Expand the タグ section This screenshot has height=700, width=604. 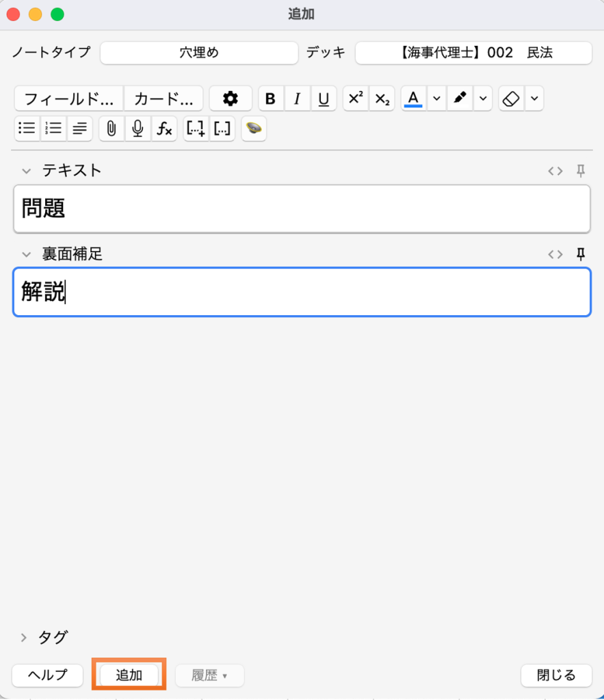click(x=24, y=638)
